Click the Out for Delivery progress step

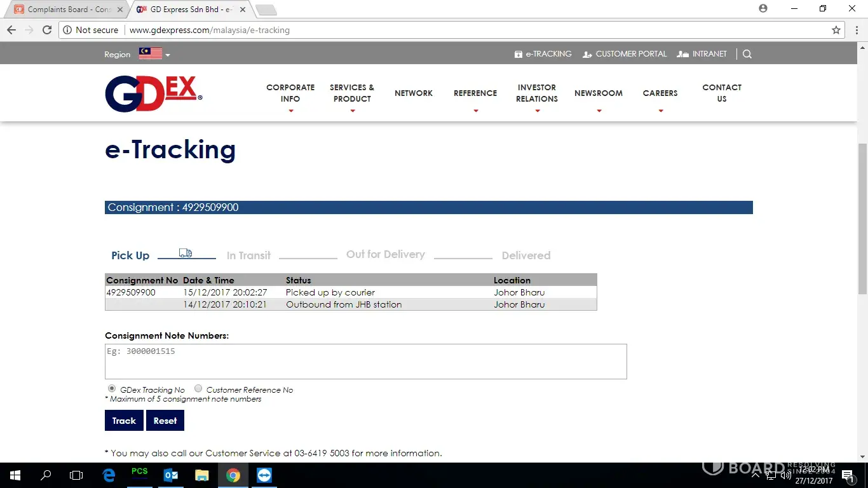(386, 254)
